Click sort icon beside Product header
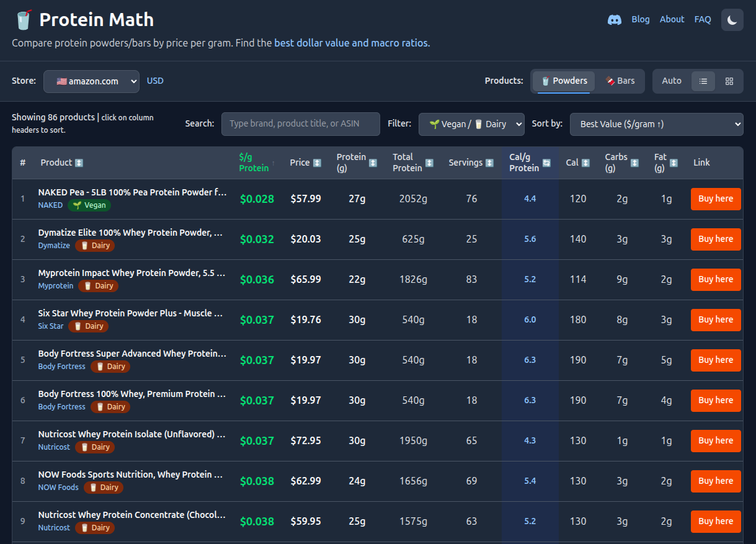Image resolution: width=756 pixels, height=544 pixels. point(79,163)
